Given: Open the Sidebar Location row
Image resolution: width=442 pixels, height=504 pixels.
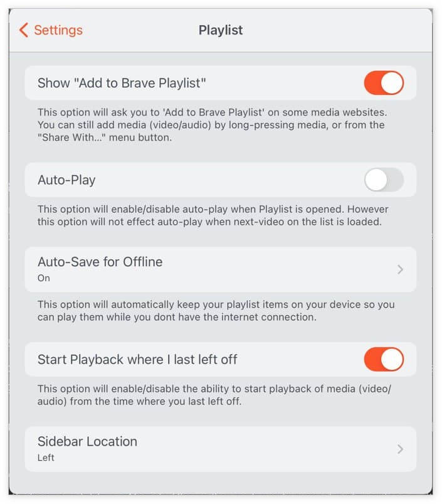Looking at the screenshot, I should (221, 449).
